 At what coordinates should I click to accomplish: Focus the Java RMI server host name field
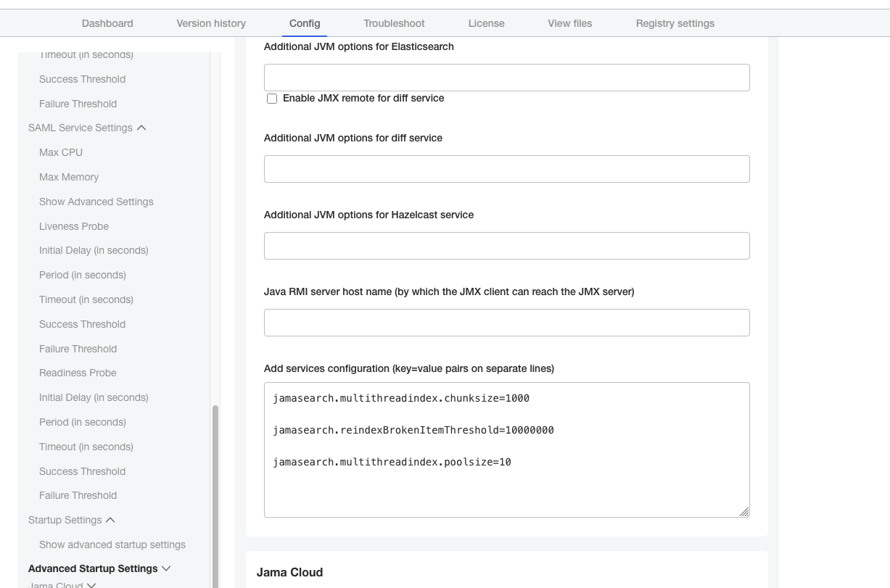click(x=506, y=323)
